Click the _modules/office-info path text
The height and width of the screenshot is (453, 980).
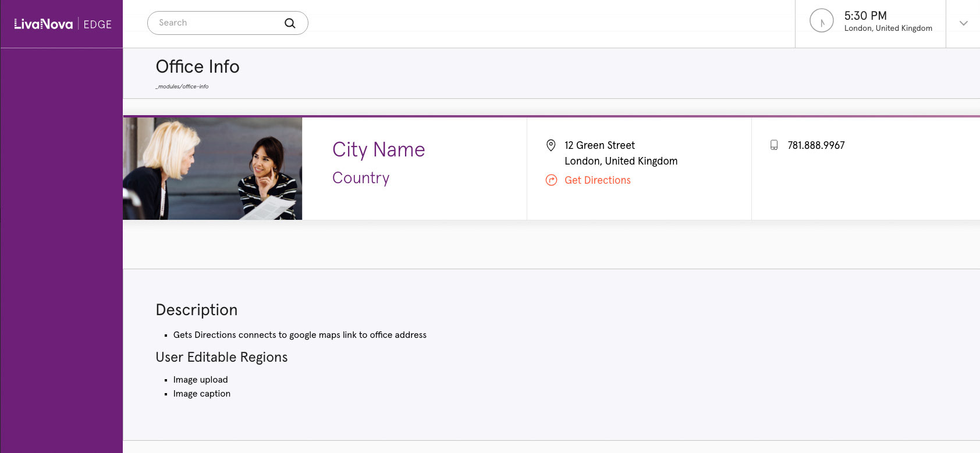click(182, 87)
